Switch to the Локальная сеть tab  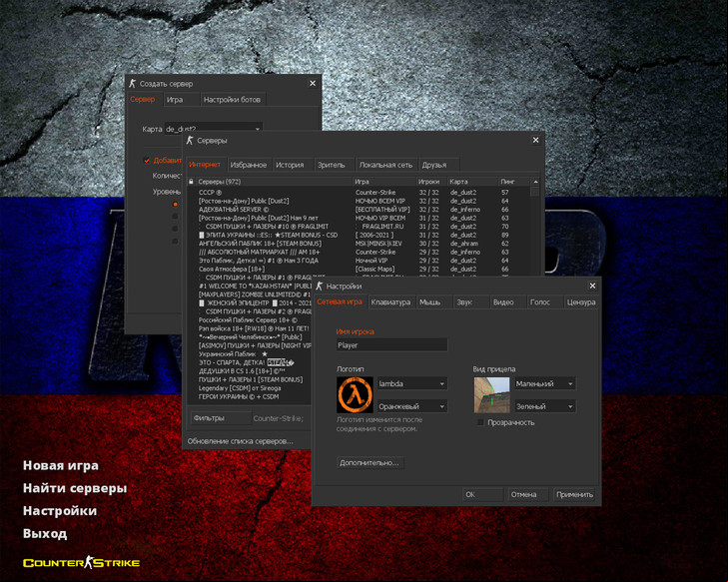(385, 165)
